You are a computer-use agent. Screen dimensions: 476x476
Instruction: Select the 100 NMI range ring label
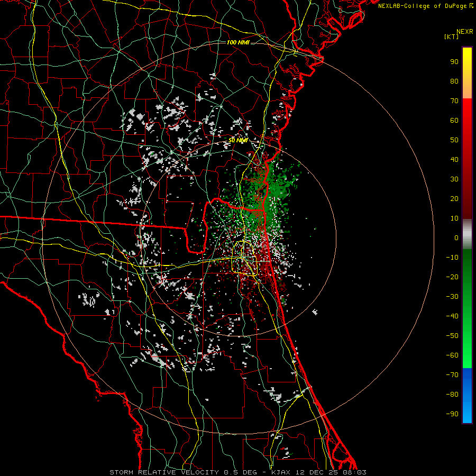coord(238,42)
